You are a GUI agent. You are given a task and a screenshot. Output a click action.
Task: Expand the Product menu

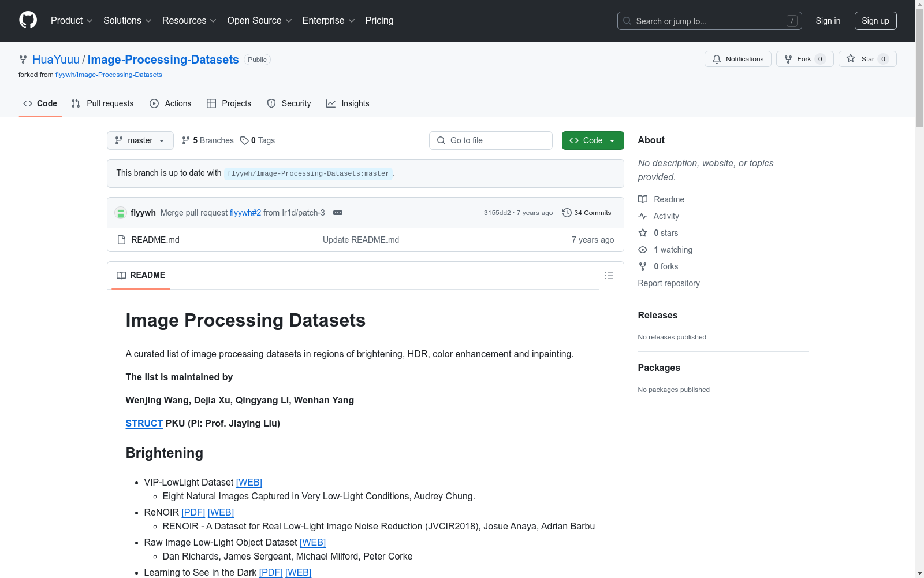[72, 21]
